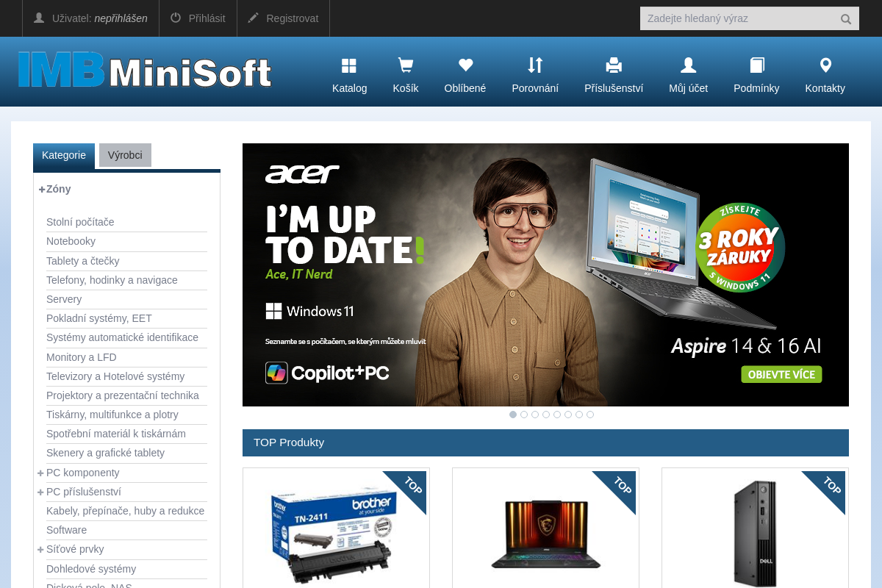This screenshot has height=588, width=882.
Task: Open Stolní počítače category
Action: tap(80, 222)
